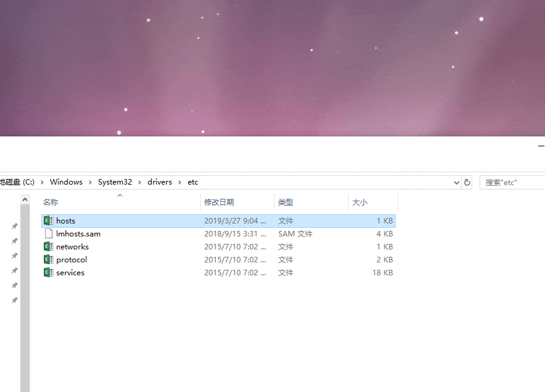Toggle the sort arrow above the 名称 column
The height and width of the screenshot is (392, 545).
click(x=121, y=194)
